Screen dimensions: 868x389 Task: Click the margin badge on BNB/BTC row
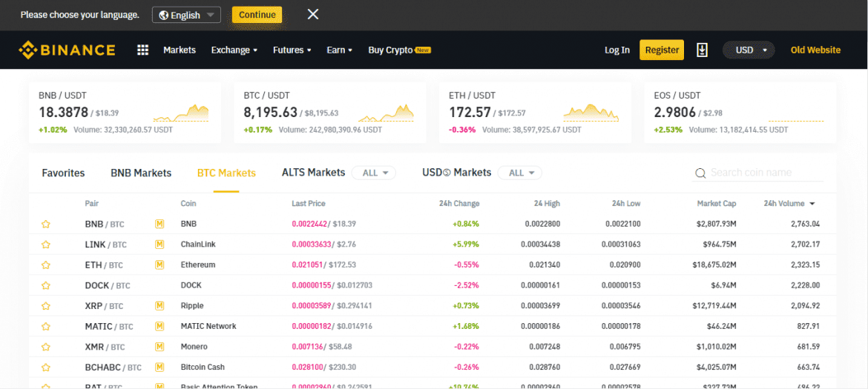[160, 224]
